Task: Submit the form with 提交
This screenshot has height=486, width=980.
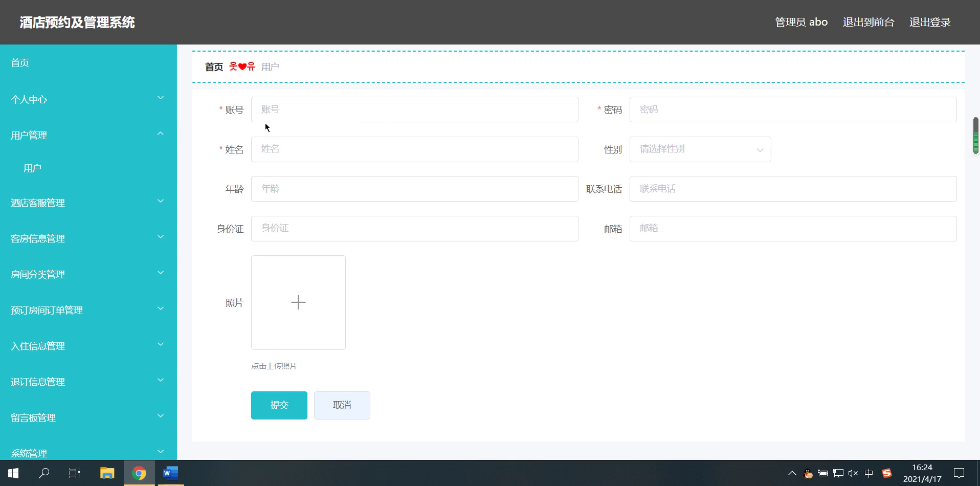Action: click(x=279, y=405)
